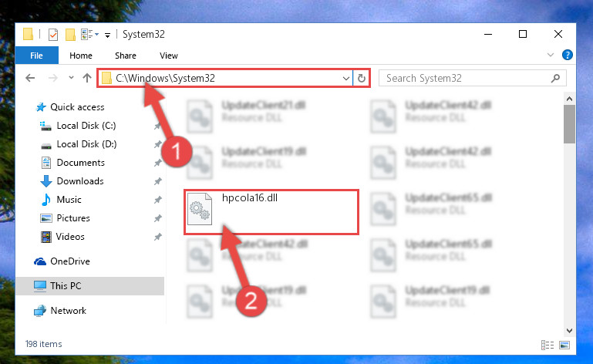593x364 pixels.
Task: Switch to details view icon
Action: coord(548,345)
